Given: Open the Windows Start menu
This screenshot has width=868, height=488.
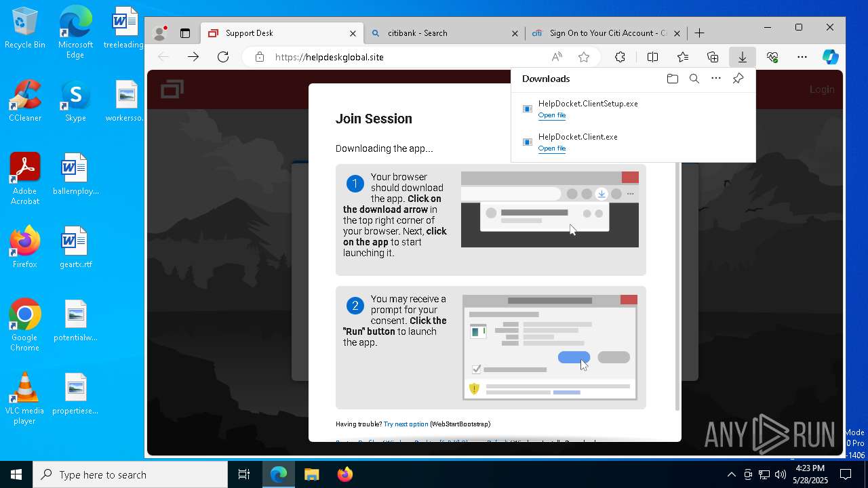Looking at the screenshot, I should 16,474.
